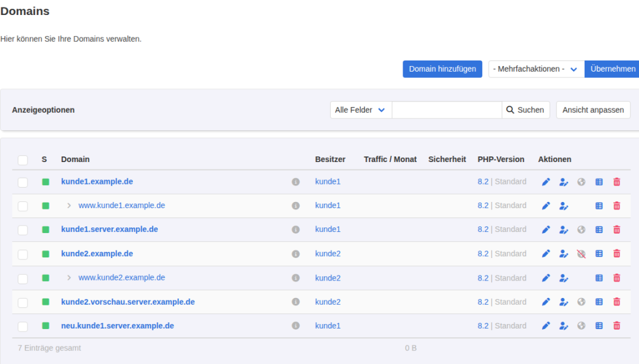Click the '7 Einträge gesamt' footer text
Screen dimensions: 639x364
pyautogui.click(x=49, y=348)
